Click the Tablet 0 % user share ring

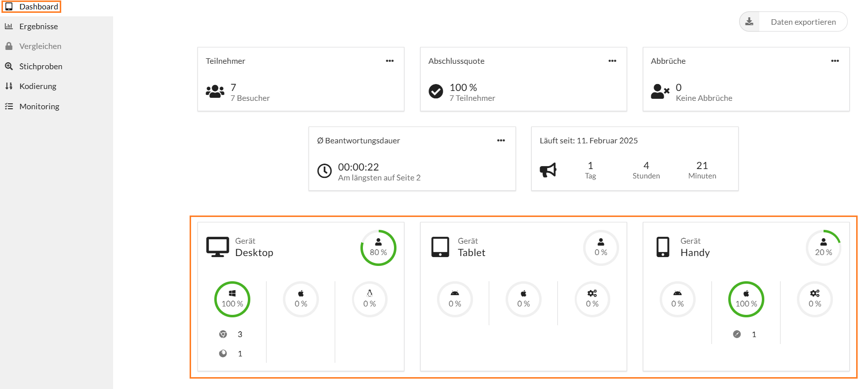tap(601, 248)
